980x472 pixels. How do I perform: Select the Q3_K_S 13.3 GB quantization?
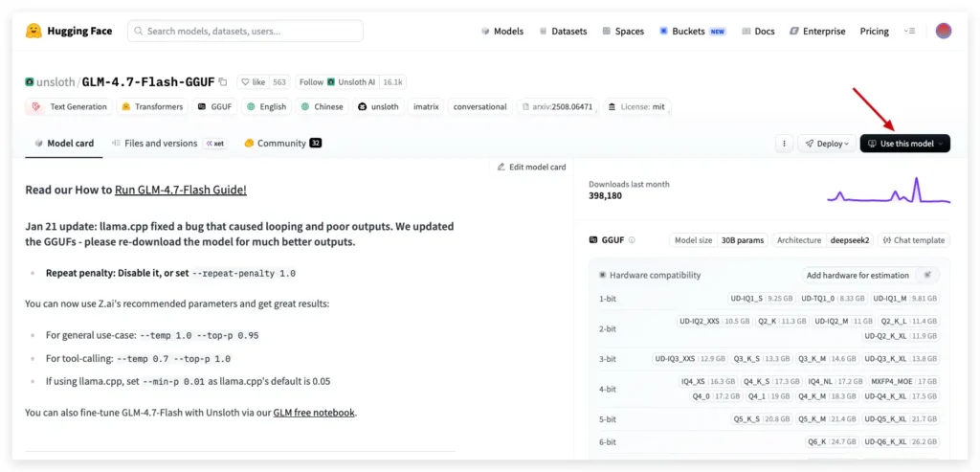click(x=761, y=359)
